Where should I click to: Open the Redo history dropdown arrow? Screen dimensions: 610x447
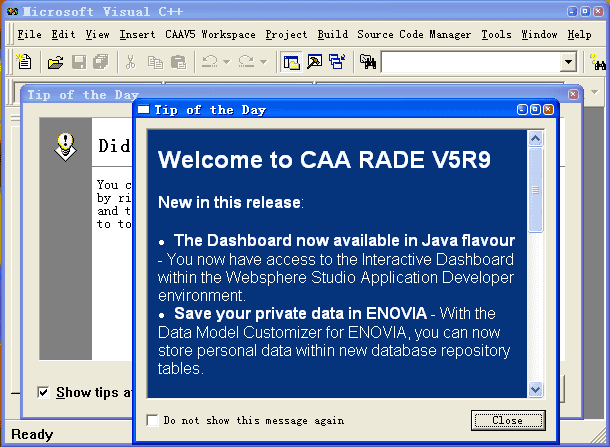(263, 62)
